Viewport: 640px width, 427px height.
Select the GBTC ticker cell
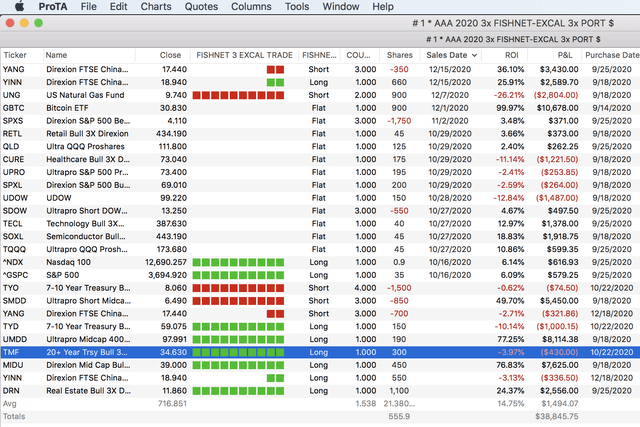[13, 108]
